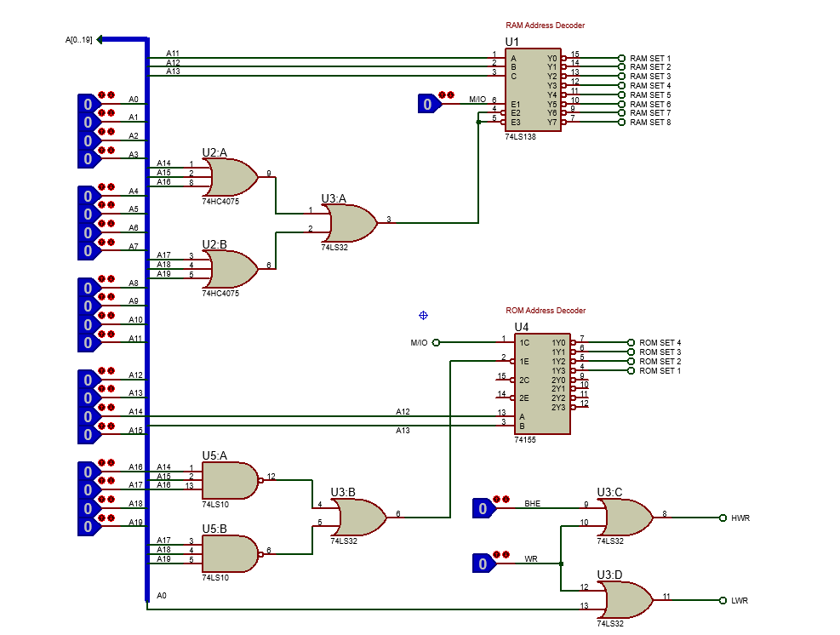Image resolution: width=840 pixels, height=635 pixels.
Task: Toggle the A19 logic state input
Action: pos(88,527)
